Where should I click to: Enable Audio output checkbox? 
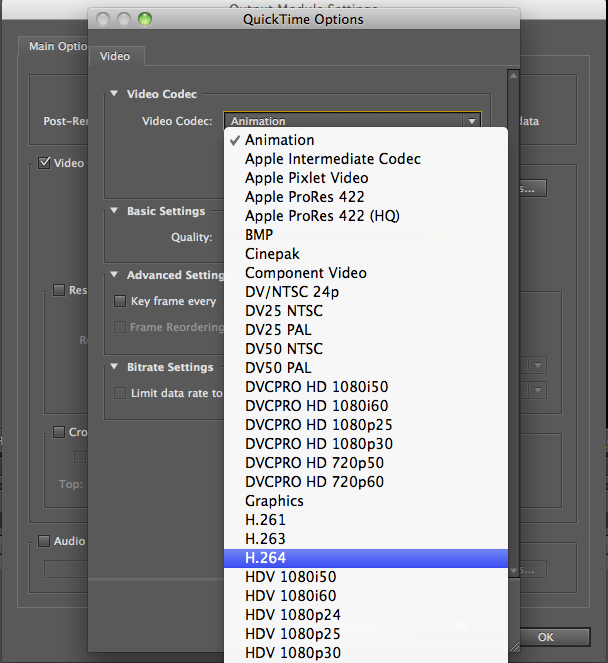coord(44,541)
